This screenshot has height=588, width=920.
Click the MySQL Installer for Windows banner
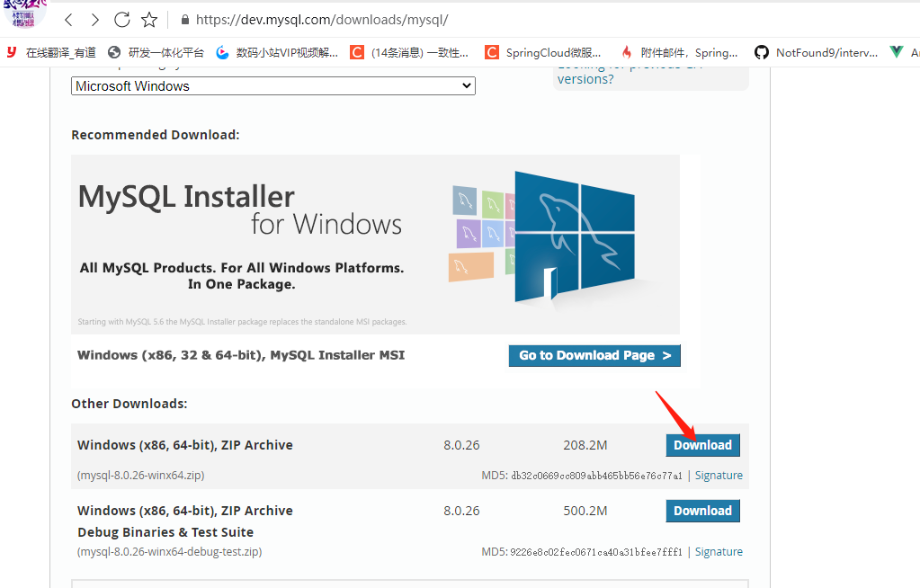pos(375,245)
